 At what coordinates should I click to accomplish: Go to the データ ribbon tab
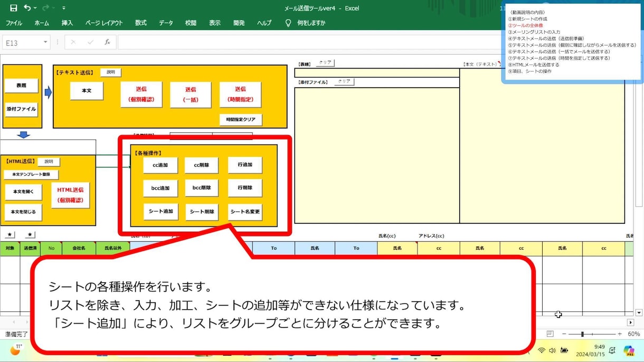(x=166, y=23)
